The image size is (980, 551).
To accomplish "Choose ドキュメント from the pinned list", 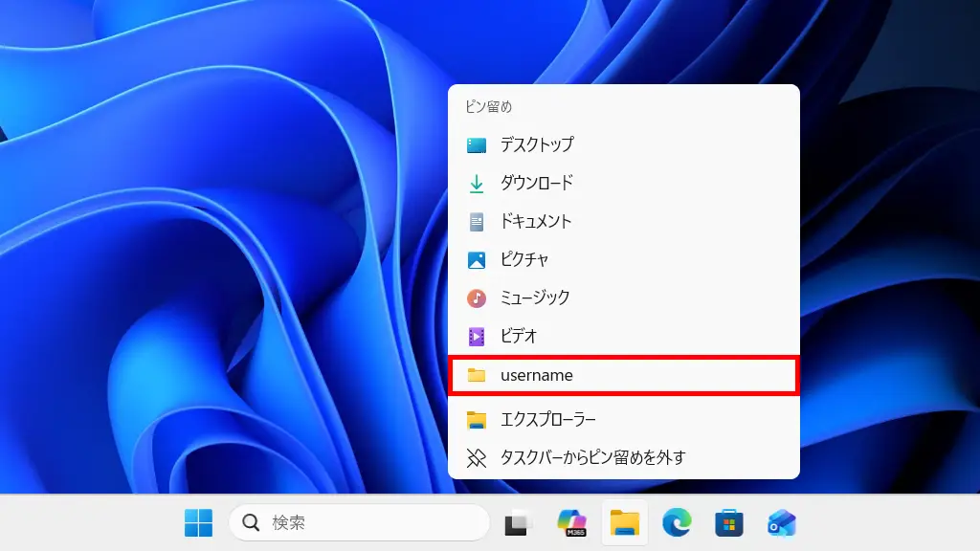I will pos(536,222).
